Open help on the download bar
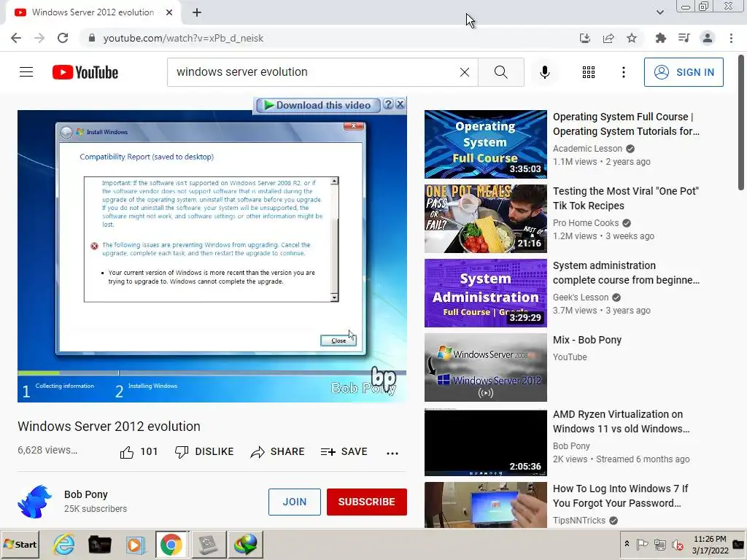This screenshot has height=560, width=747. [x=388, y=104]
